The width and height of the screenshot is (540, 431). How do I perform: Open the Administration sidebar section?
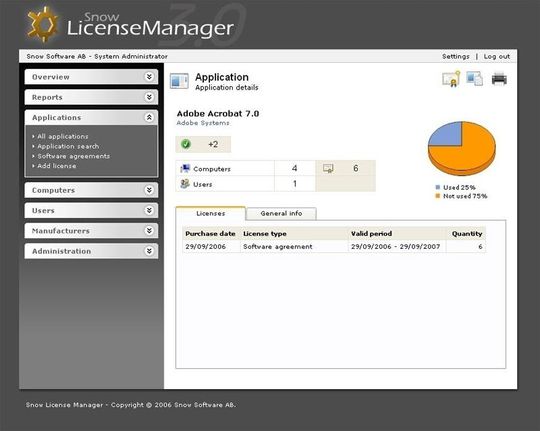(x=91, y=251)
